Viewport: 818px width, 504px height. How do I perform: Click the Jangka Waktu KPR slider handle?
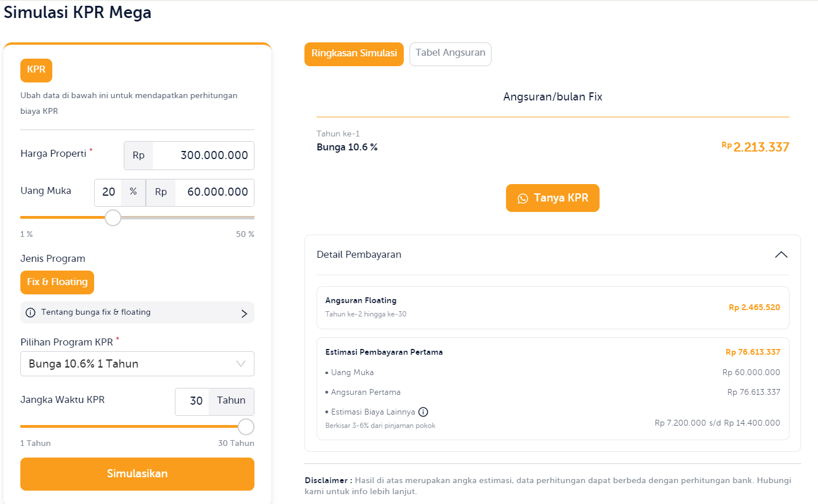[x=246, y=427]
